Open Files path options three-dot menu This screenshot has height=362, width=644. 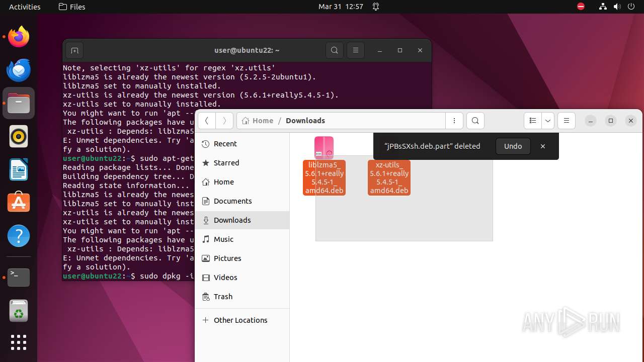click(454, 121)
